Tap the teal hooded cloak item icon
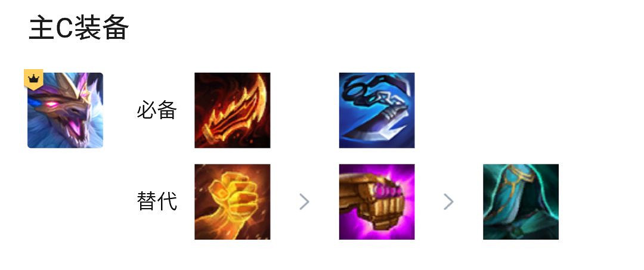The width and height of the screenshot is (644, 270). click(521, 201)
